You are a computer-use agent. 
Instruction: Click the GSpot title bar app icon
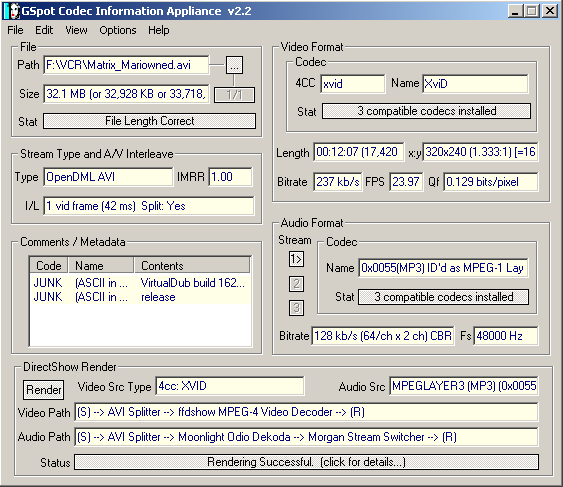pos(12,11)
